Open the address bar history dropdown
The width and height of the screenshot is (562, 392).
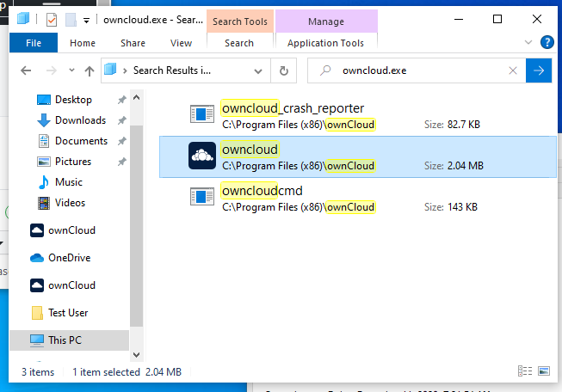(x=258, y=70)
